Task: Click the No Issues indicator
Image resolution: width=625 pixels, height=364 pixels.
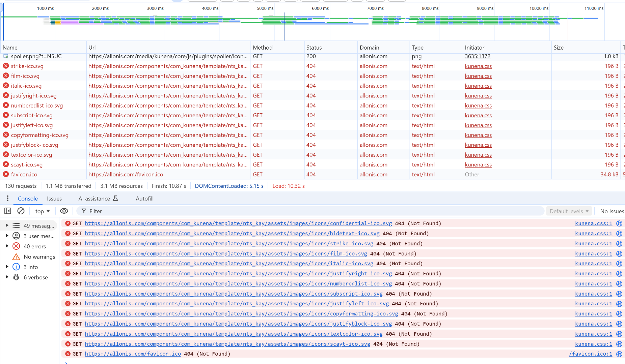Action: click(x=612, y=211)
